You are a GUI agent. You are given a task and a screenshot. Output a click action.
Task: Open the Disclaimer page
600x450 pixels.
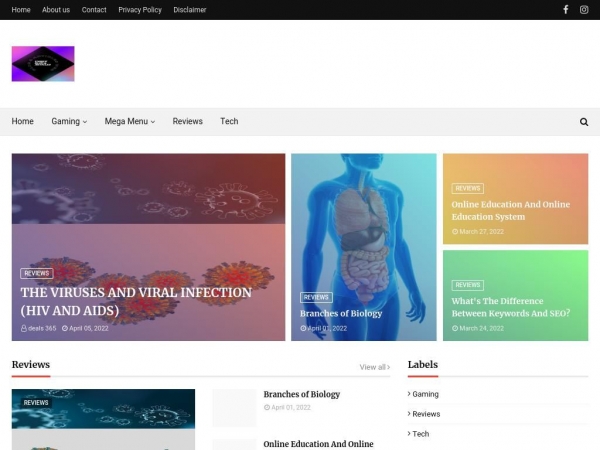189,10
